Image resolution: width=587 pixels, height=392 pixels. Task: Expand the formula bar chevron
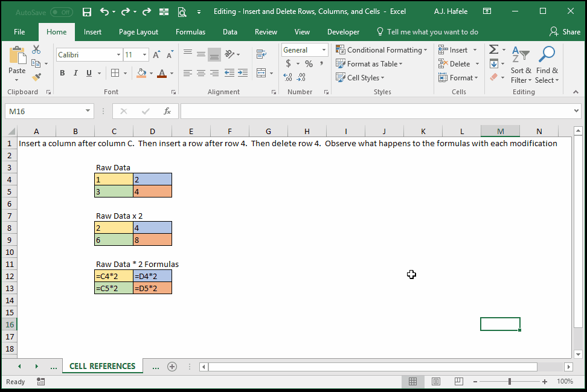[x=576, y=111]
